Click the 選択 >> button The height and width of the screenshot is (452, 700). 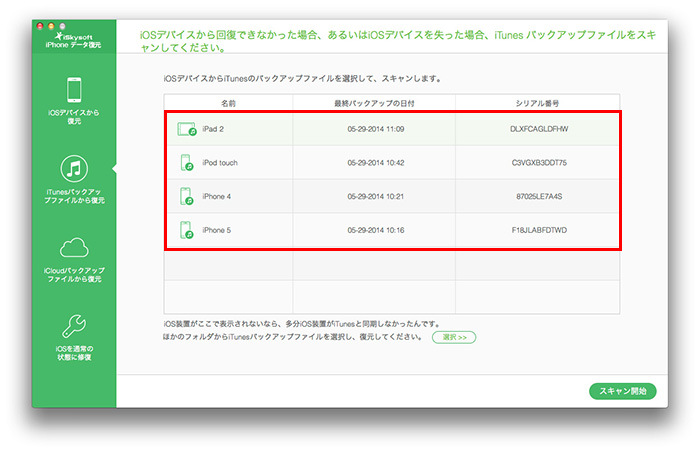(454, 337)
